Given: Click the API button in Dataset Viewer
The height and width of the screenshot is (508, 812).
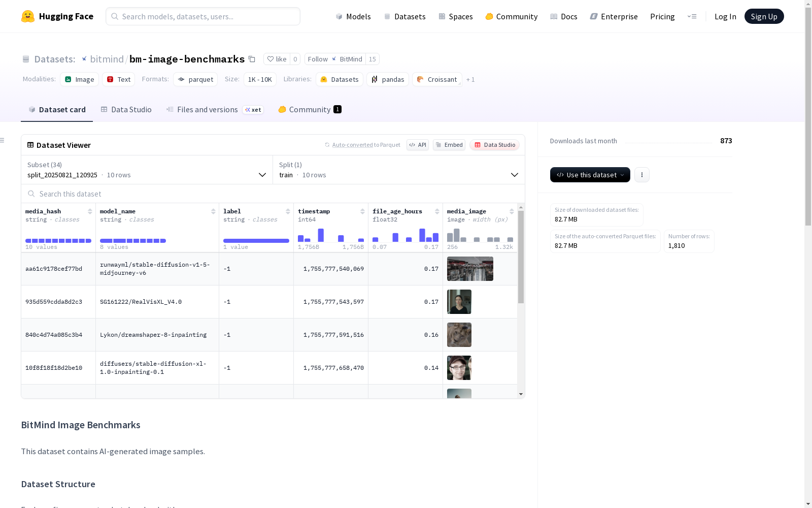Looking at the screenshot, I should 418,145.
